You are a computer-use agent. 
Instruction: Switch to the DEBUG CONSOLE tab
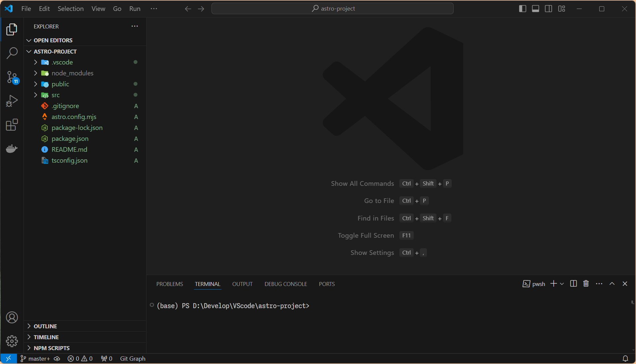[286, 284]
